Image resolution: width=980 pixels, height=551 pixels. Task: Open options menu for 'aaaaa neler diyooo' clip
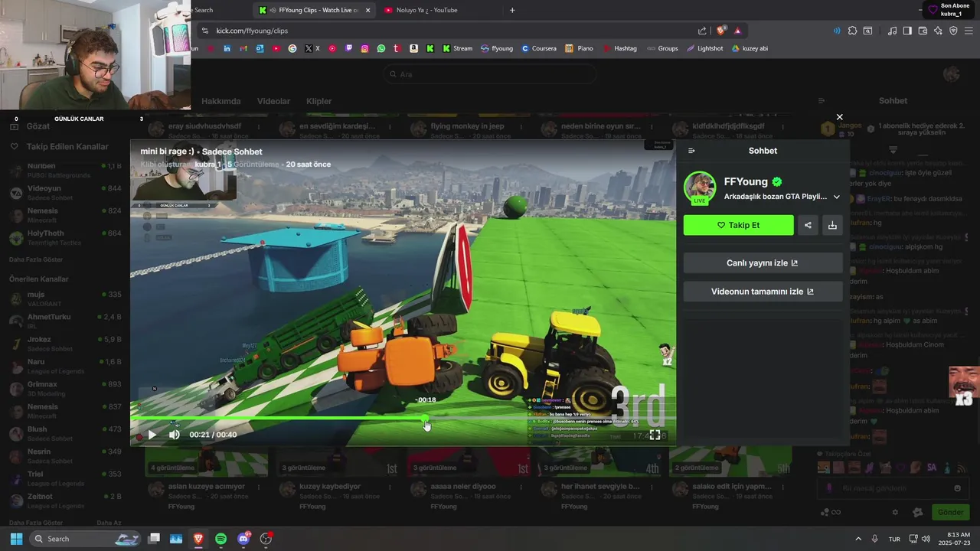(x=521, y=487)
